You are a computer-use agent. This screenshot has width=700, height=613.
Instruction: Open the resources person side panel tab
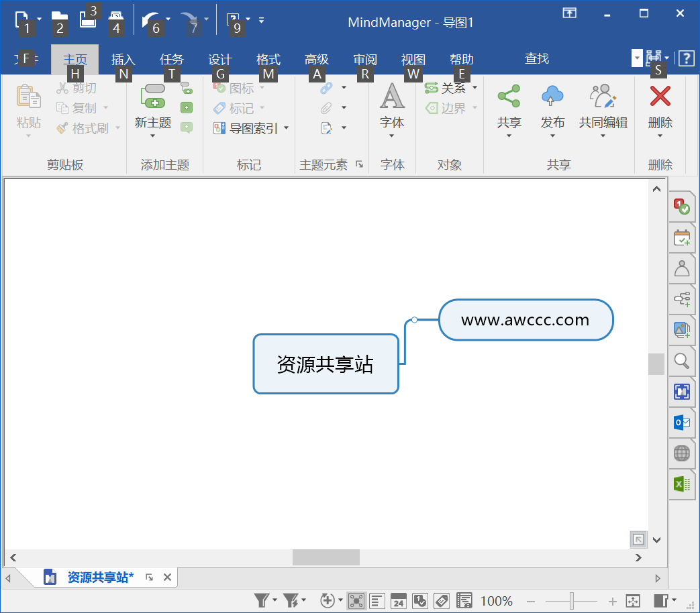[682, 268]
